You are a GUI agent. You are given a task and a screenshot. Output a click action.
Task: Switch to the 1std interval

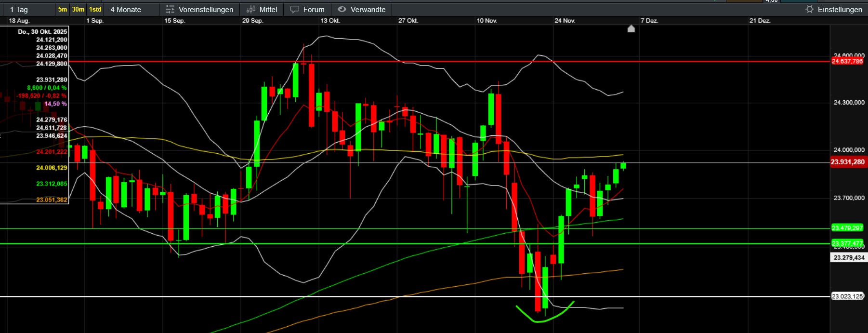coord(95,9)
